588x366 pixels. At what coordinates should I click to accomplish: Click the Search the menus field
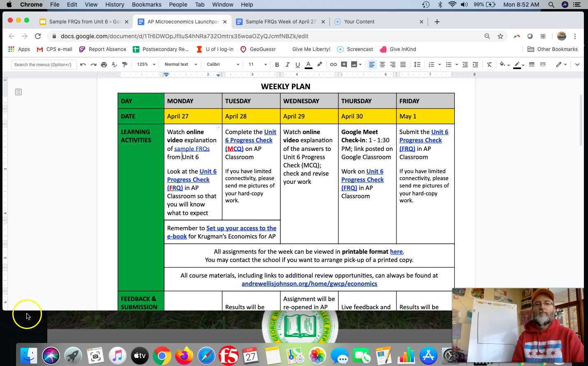point(43,65)
